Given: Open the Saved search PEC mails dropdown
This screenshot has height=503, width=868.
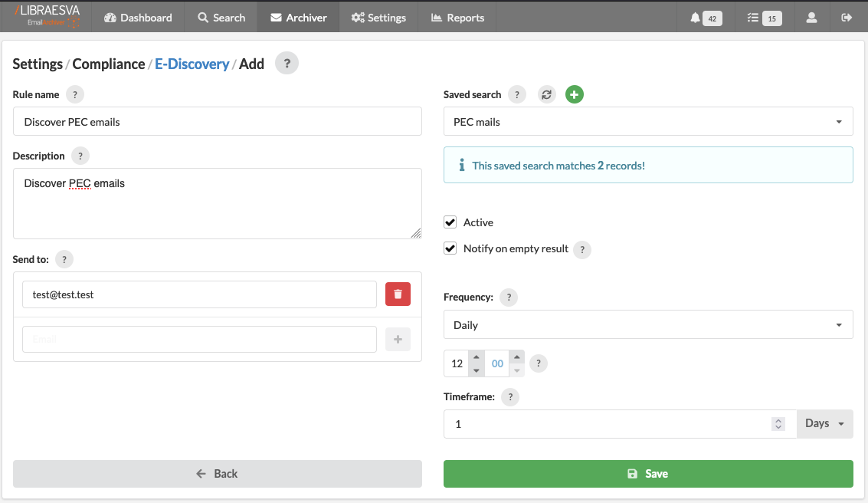Looking at the screenshot, I should point(648,121).
